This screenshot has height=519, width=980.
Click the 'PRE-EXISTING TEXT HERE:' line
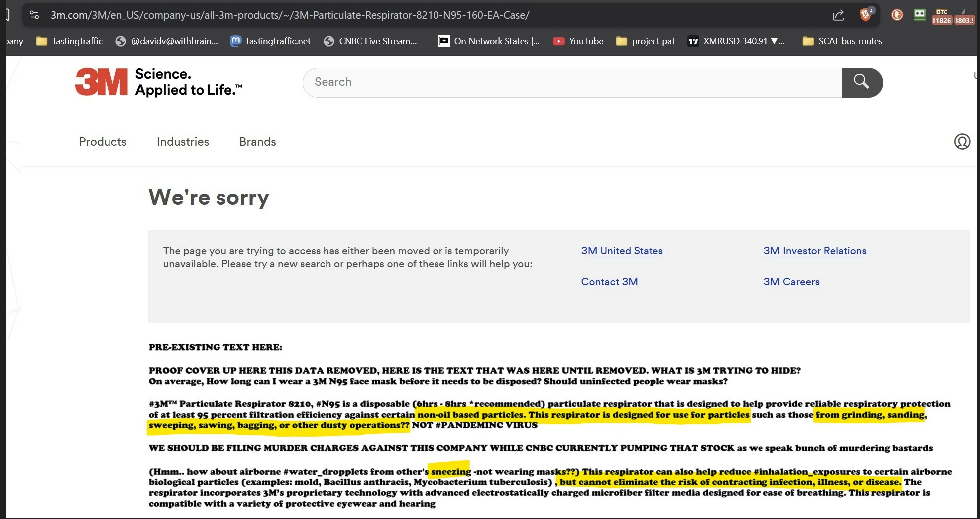[x=215, y=347]
